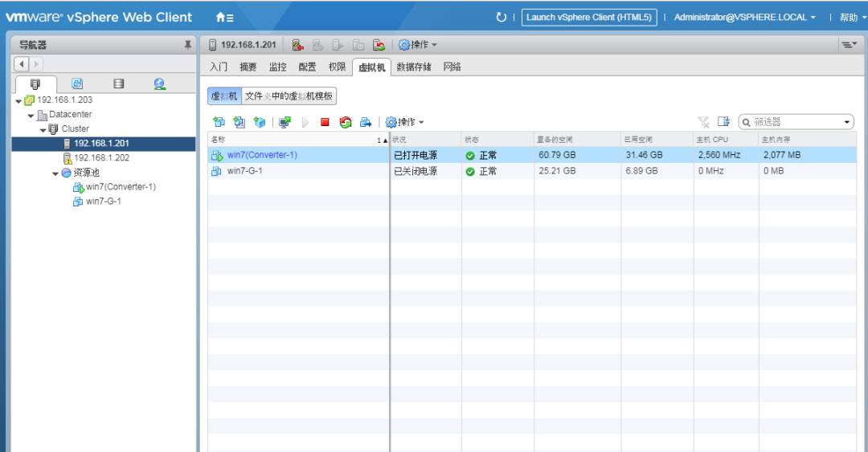Screen dimensions: 868x452
Task: Select win7-G-1 in the navigator tree
Action: point(104,202)
